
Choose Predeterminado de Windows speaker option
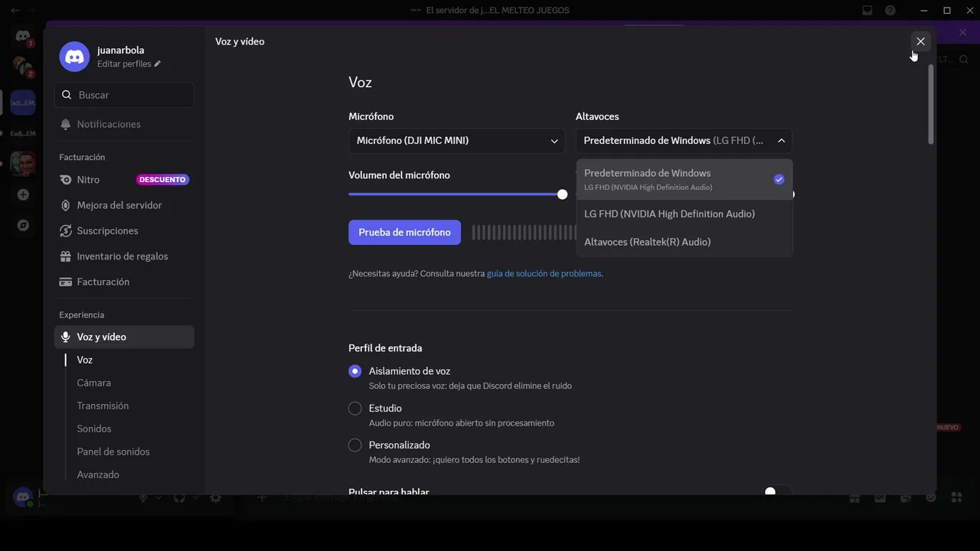684,179
